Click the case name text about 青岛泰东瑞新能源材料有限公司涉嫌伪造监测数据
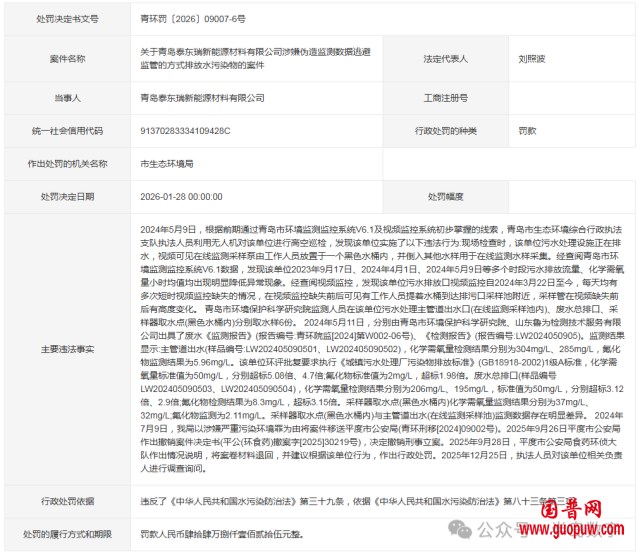640x555 pixels. [256, 58]
